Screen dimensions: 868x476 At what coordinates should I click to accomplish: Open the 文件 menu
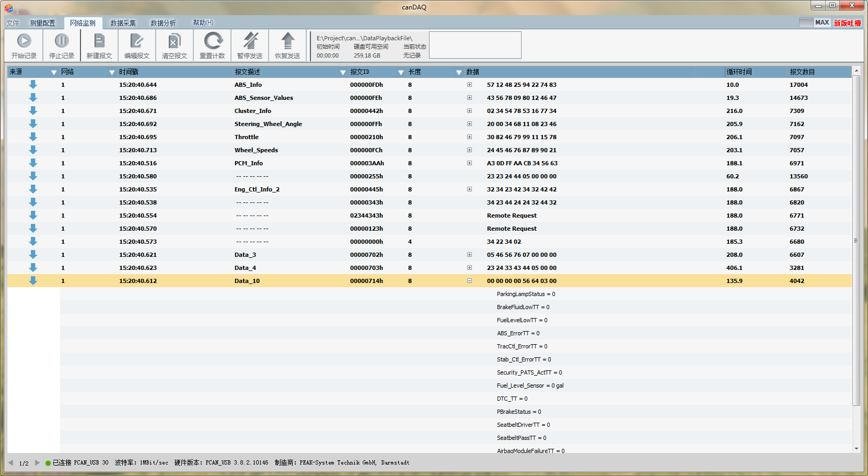coord(13,23)
